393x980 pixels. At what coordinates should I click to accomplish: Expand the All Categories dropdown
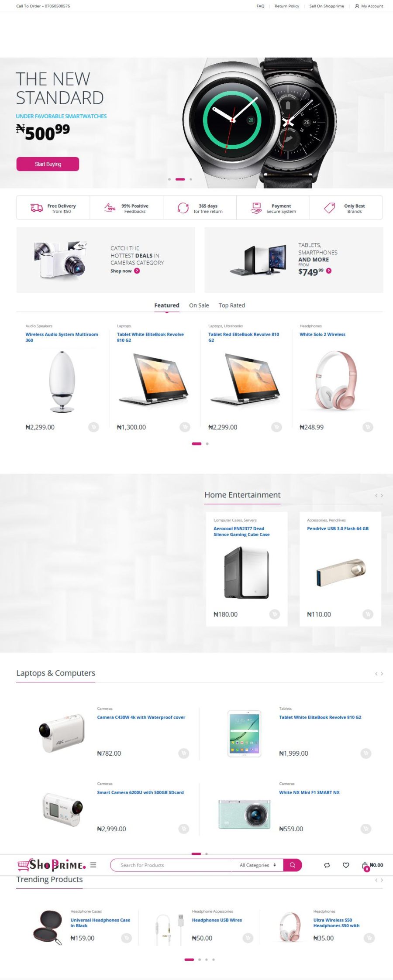coord(258,865)
